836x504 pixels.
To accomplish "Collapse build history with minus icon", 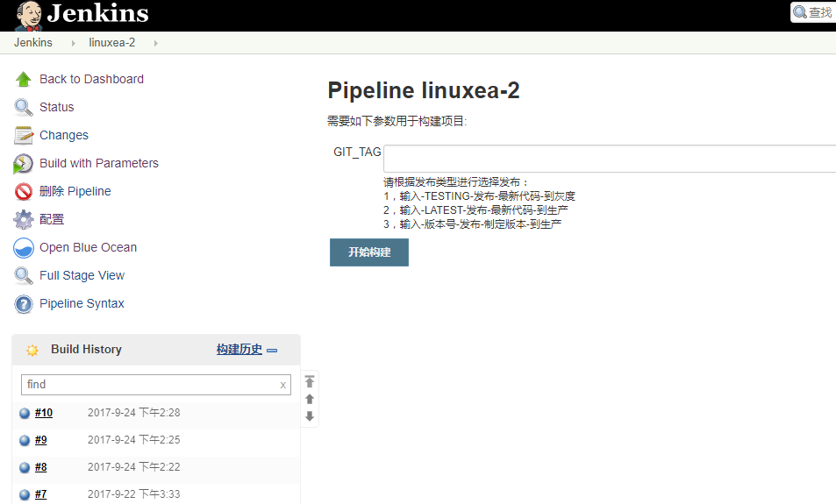I will [272, 350].
